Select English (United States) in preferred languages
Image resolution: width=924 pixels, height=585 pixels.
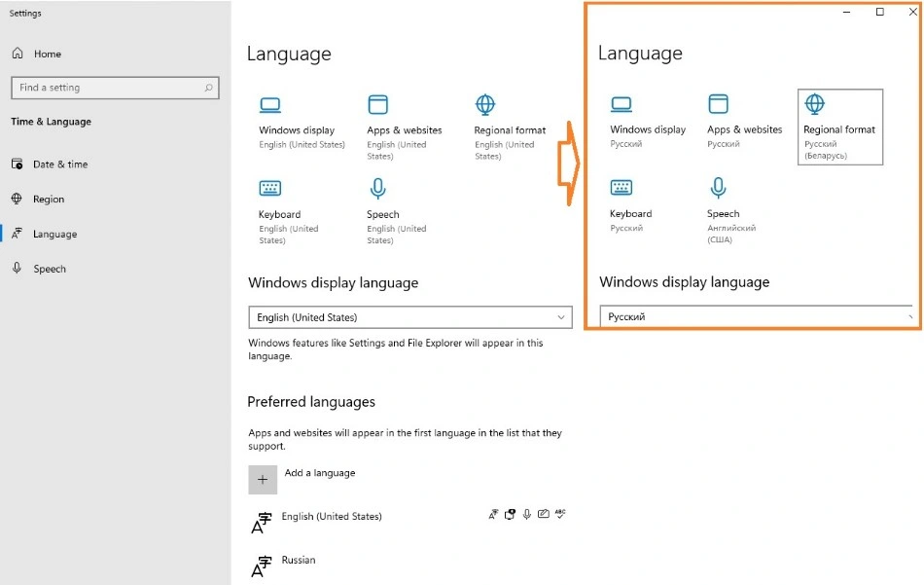(x=332, y=517)
